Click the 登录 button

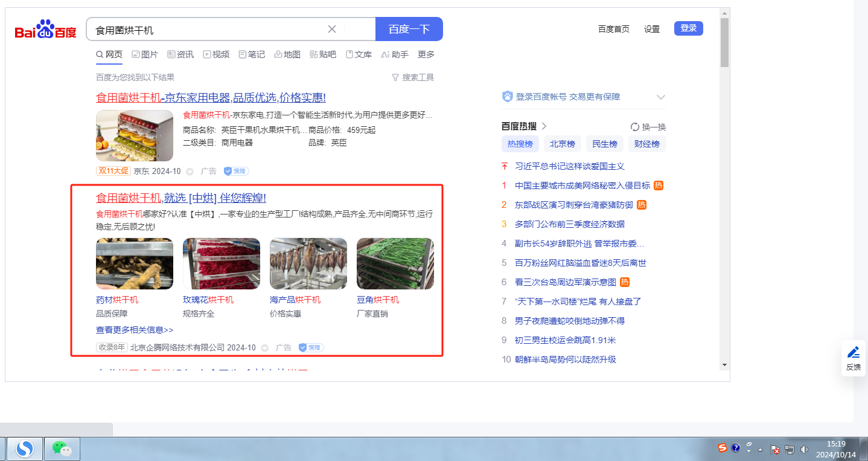click(689, 28)
